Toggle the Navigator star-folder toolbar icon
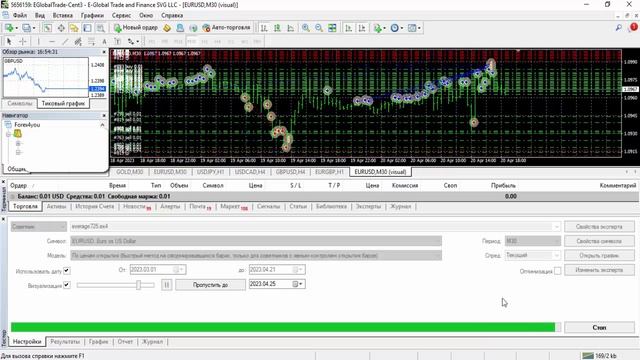Image resolution: width=640 pixels, height=360 pixels. pyautogui.click(x=74, y=28)
